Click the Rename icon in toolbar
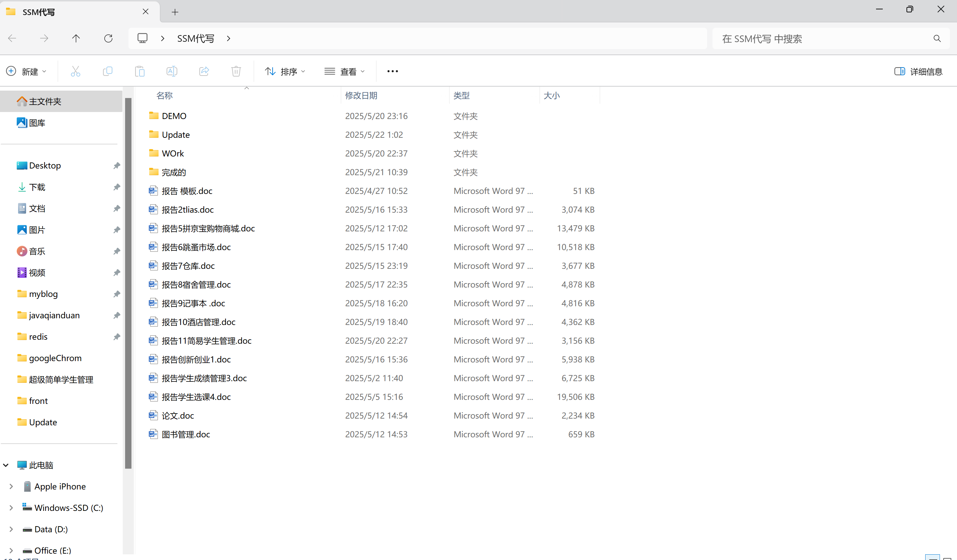 coord(172,71)
